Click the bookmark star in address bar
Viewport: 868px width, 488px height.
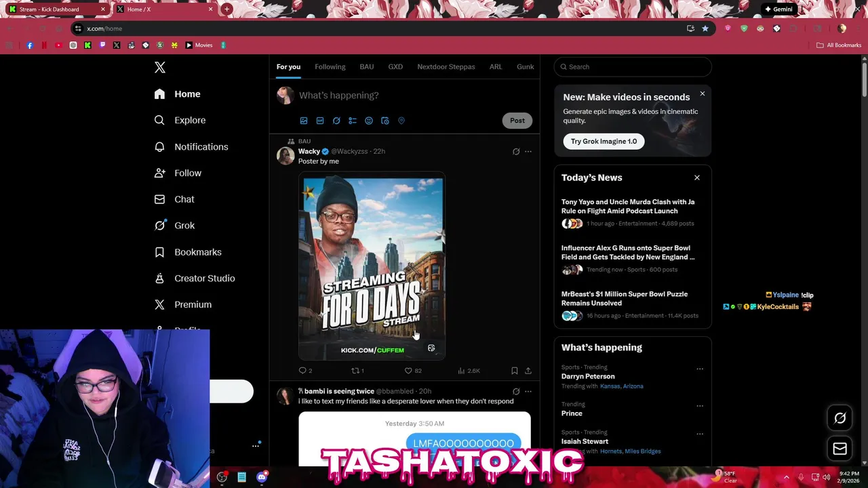[705, 28]
